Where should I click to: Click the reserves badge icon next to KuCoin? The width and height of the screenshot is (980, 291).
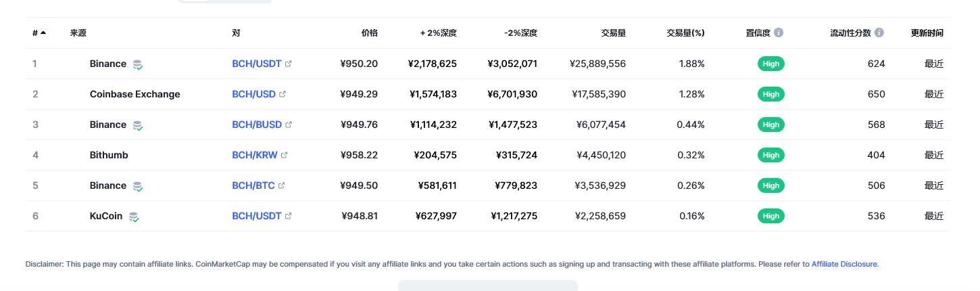tap(134, 217)
